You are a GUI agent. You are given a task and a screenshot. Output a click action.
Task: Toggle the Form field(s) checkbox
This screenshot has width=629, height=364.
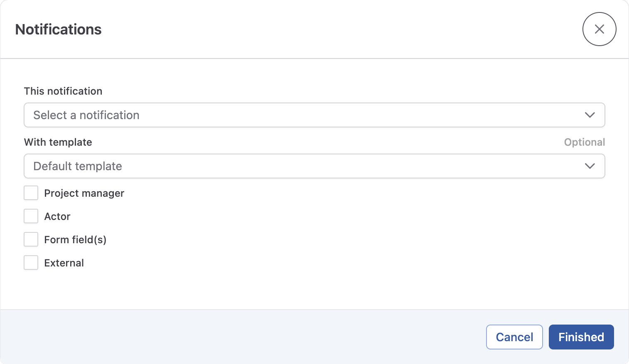[31, 239]
